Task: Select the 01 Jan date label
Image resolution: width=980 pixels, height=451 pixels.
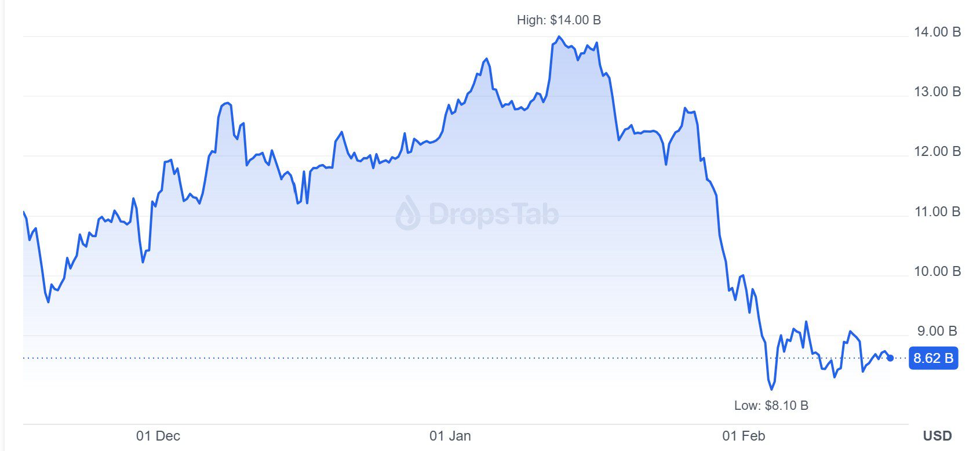Action: [x=450, y=436]
